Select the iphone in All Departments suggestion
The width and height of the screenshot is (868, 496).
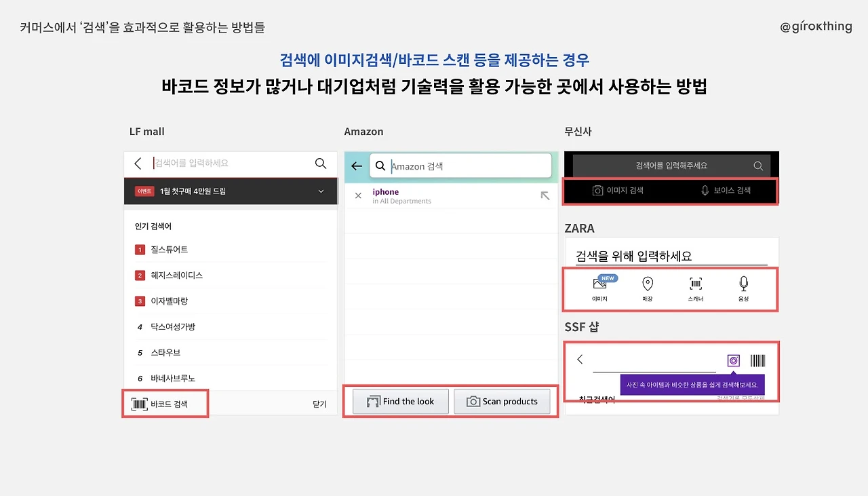click(452, 196)
